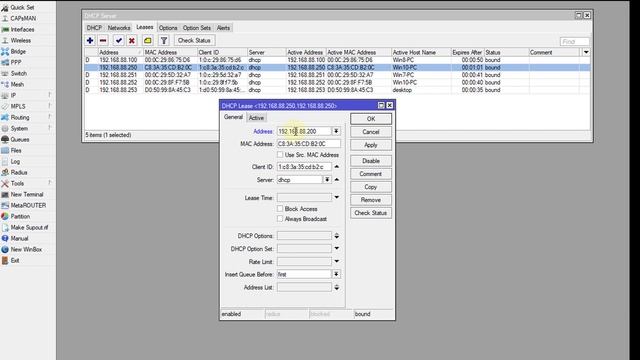
Task: Switch to Alerts tab
Action: [223, 28]
